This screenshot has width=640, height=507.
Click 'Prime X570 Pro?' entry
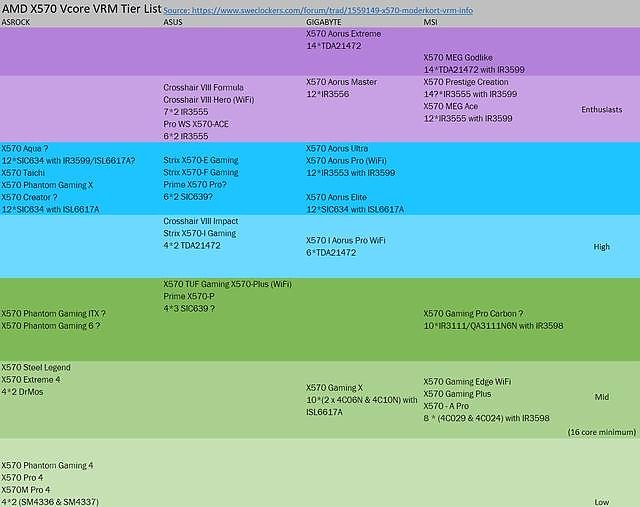click(x=195, y=185)
